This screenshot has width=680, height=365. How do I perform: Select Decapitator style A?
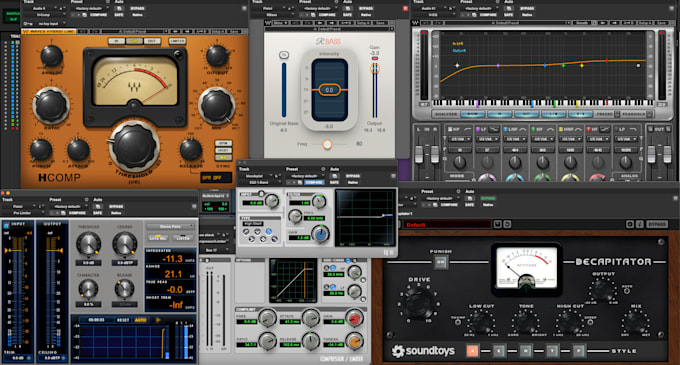pyautogui.click(x=472, y=351)
